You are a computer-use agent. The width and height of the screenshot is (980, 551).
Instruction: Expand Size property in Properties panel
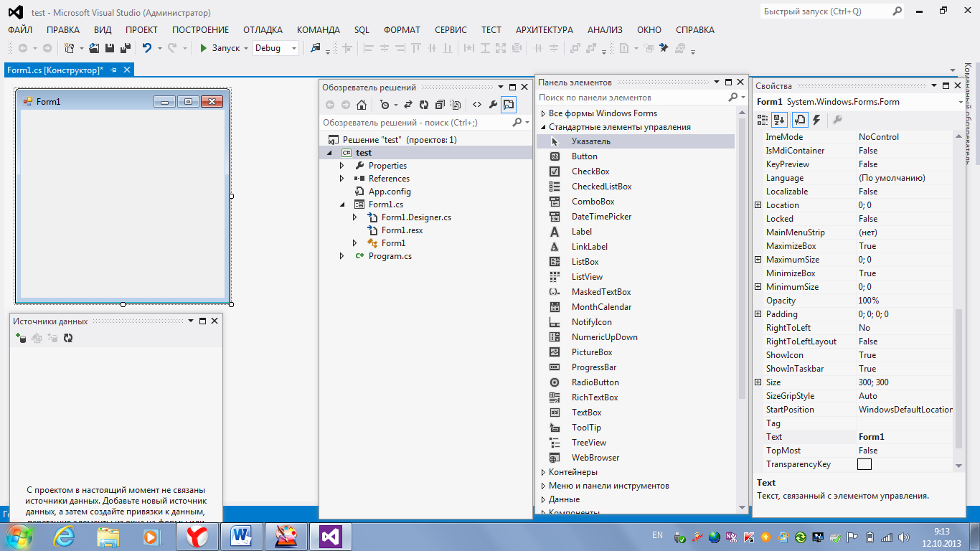click(758, 382)
